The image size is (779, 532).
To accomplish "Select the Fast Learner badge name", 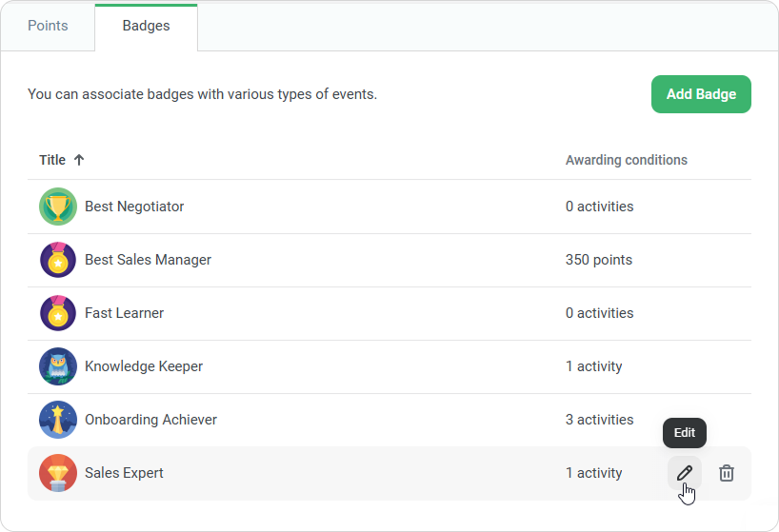I will [x=124, y=313].
